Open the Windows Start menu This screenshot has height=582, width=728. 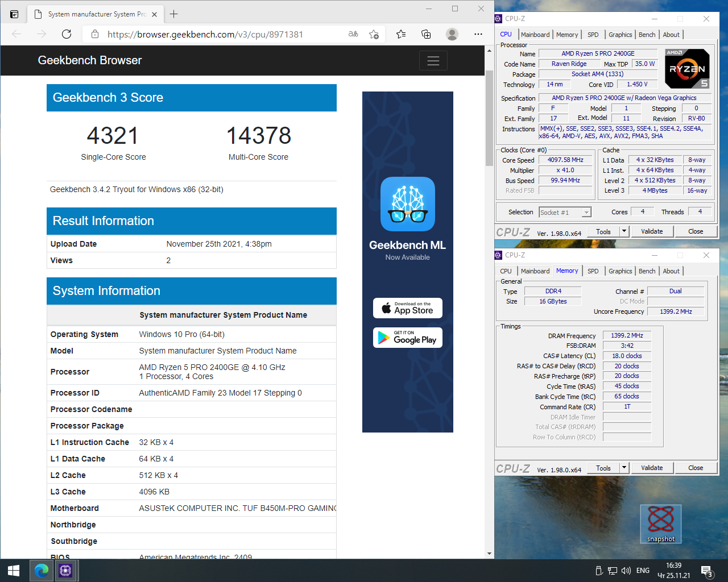(x=14, y=571)
